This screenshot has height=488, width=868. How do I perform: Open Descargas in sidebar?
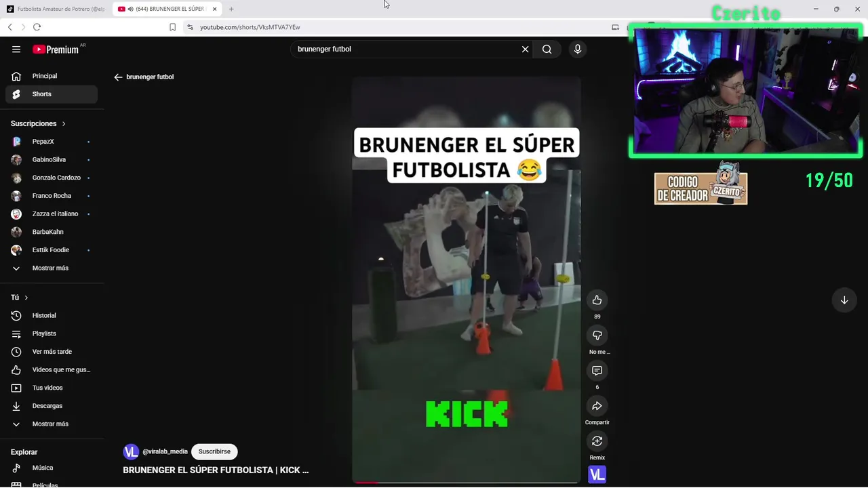pos(52,406)
